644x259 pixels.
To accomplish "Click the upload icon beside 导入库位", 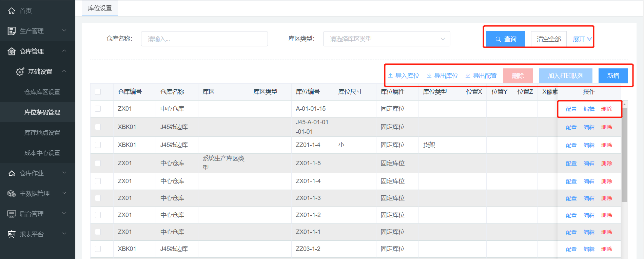I will (x=390, y=76).
